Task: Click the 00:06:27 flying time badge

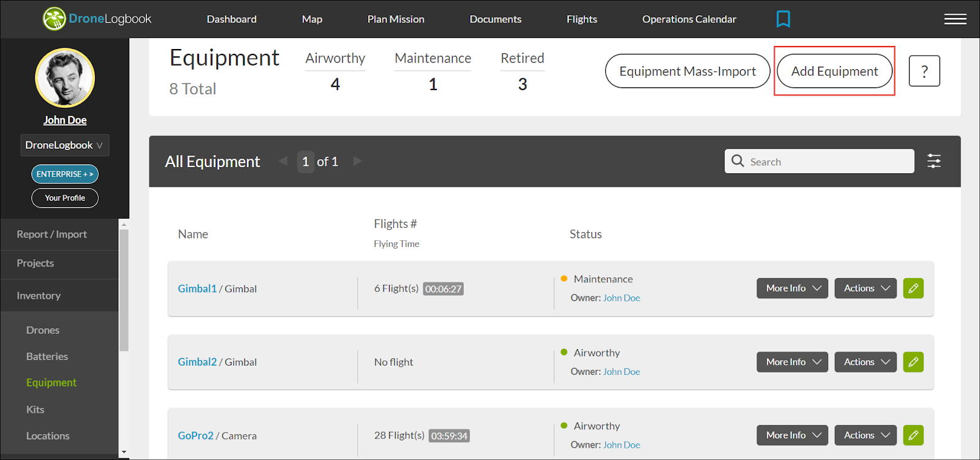Action: pos(443,289)
